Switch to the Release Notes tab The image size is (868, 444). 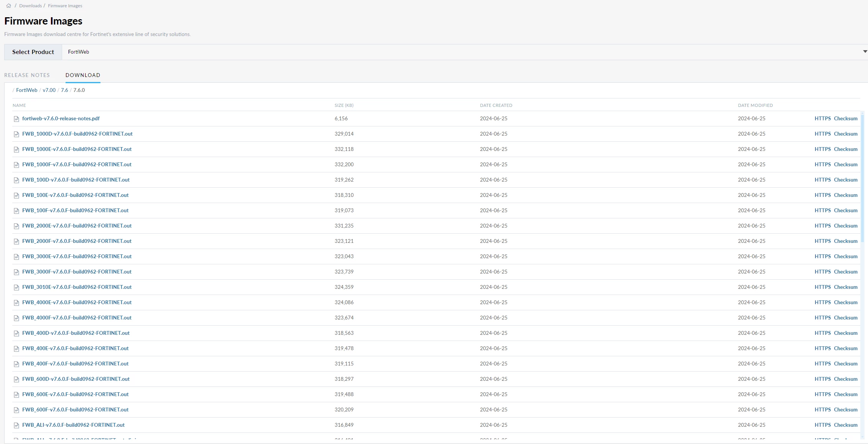tap(27, 75)
